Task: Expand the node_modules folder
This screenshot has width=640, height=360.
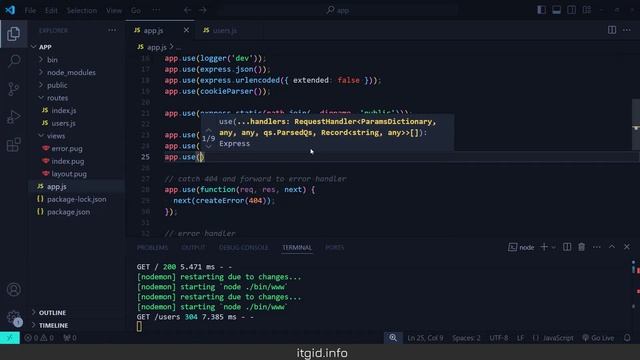Action: point(41,72)
